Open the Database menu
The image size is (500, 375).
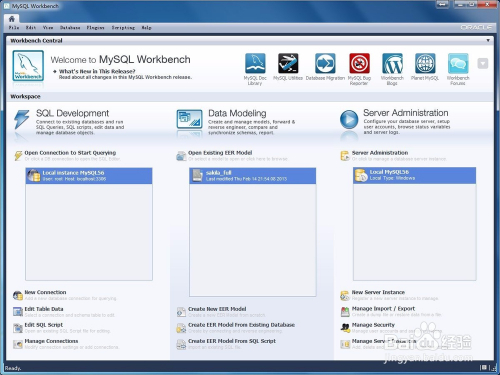(70, 28)
